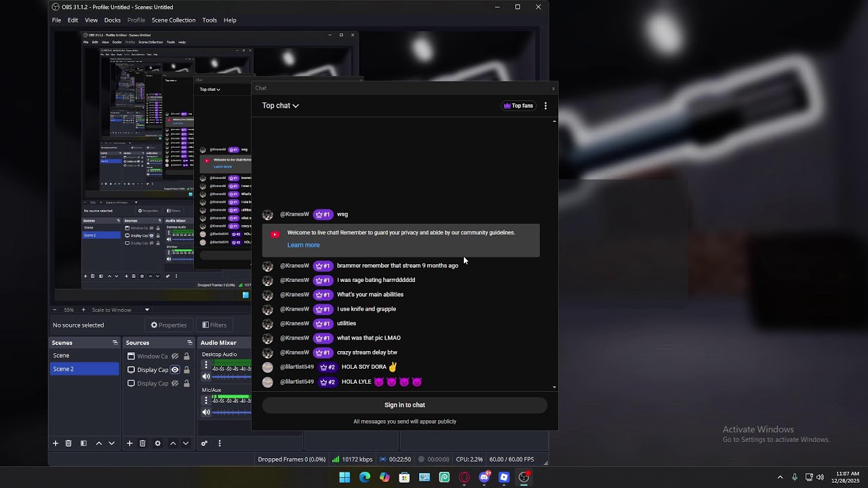Move source up in Sources toolbar
Screen dimensions: 868x488
(x=173, y=443)
